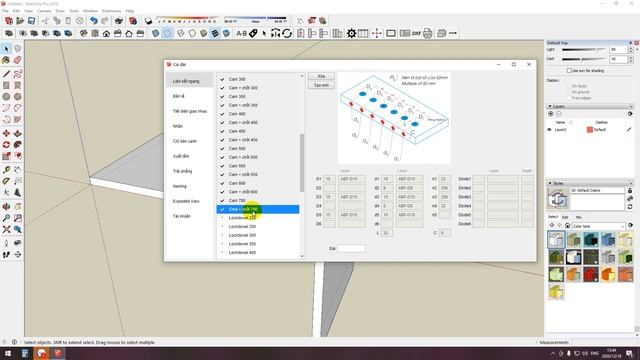Open the Color Sets dropdown
This screenshot has height=360, width=640.
coord(598,226)
